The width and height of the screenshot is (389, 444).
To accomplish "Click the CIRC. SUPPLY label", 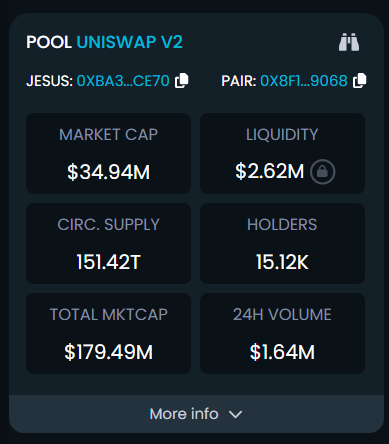I will pos(108,225).
